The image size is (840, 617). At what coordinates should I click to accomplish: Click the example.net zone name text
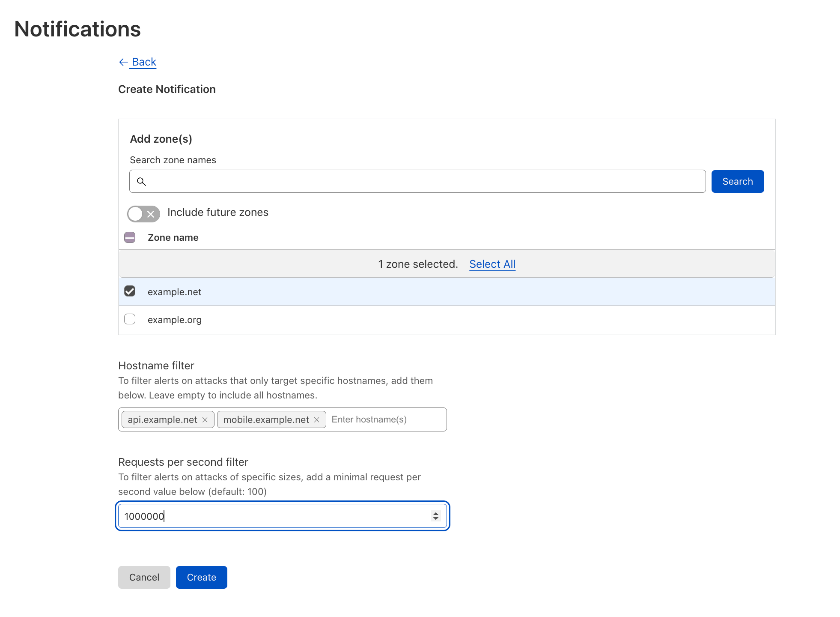[x=175, y=292]
